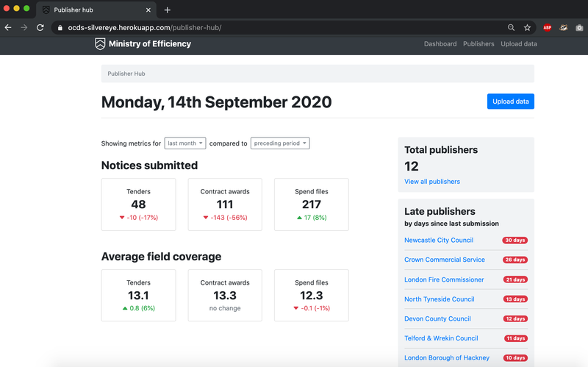Click the '-143 (-56%)' change text
Viewport: 588px width, 367px height.
point(229,218)
